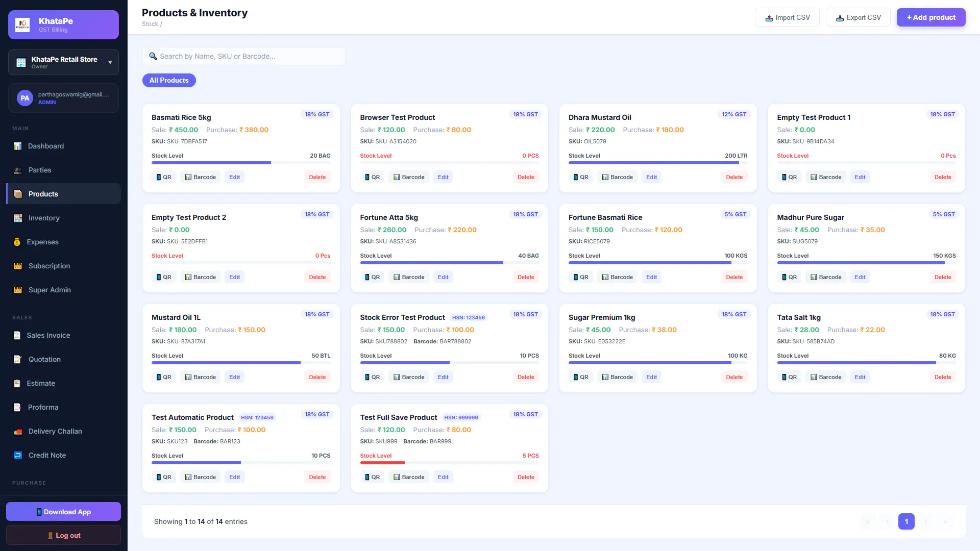Show QR for Madhur Pure Sugar
The width and height of the screenshot is (980, 551).
(x=790, y=277)
